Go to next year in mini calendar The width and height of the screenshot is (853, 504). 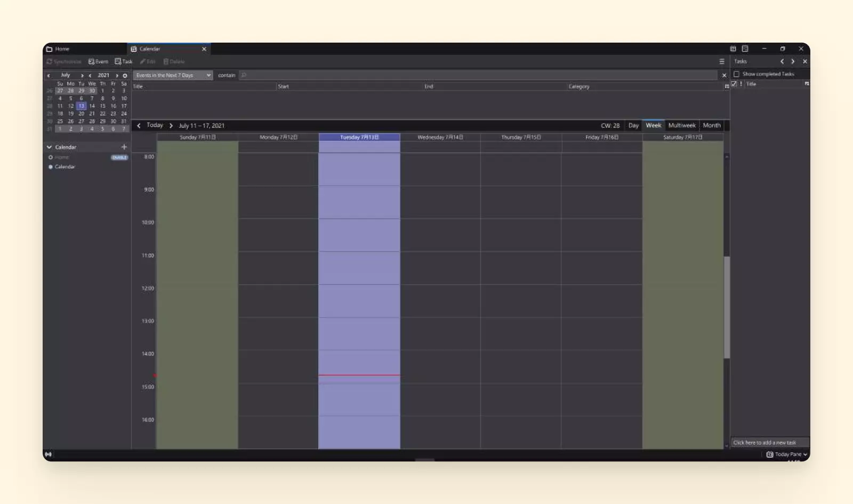click(117, 76)
